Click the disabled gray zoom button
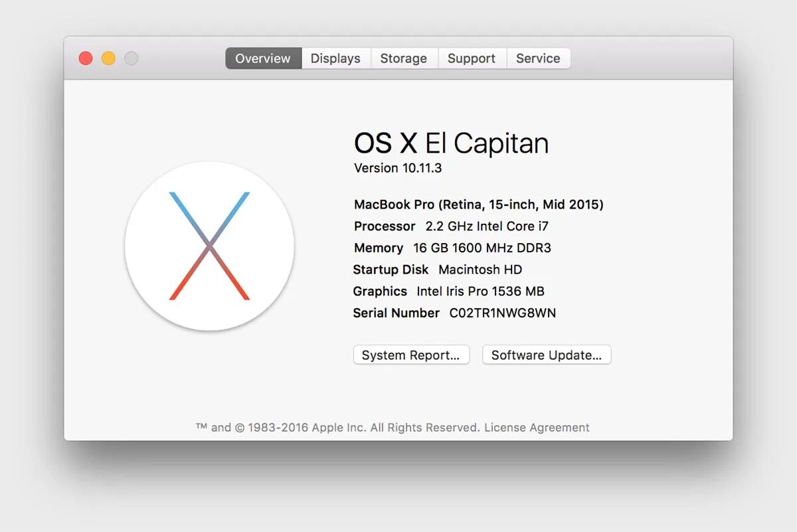Viewport: 797px width, 532px height. tap(132, 58)
